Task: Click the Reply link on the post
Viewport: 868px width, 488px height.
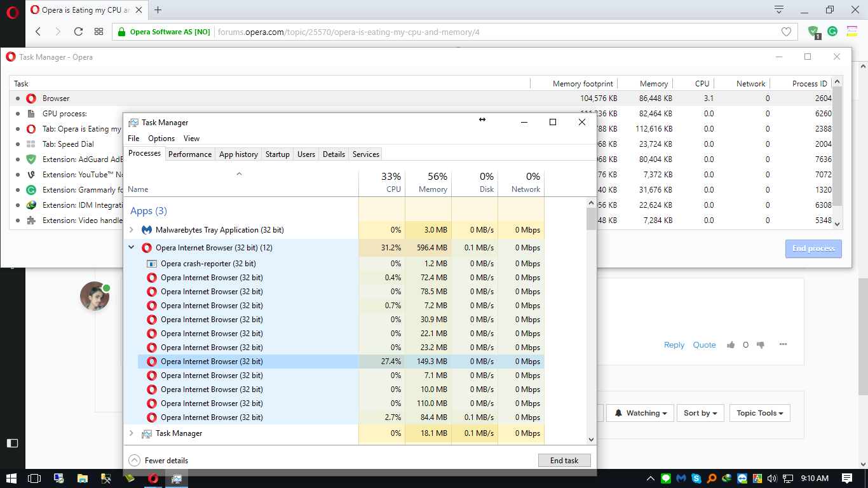Action: pos(674,344)
